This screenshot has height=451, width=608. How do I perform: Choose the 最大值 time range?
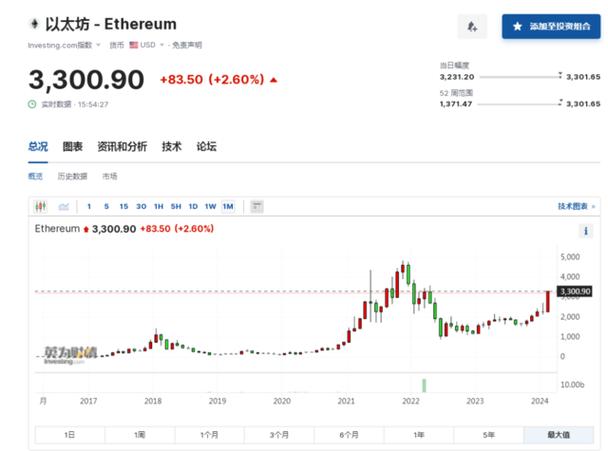click(558, 435)
